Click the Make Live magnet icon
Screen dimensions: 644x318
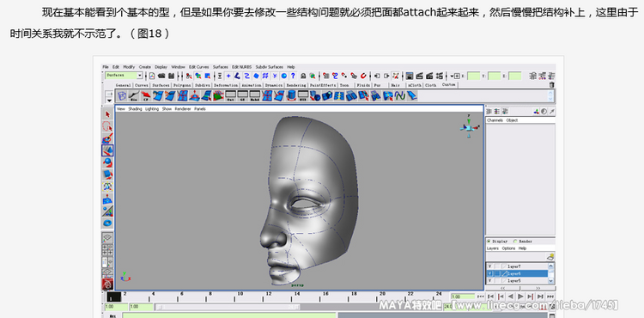(x=363, y=76)
